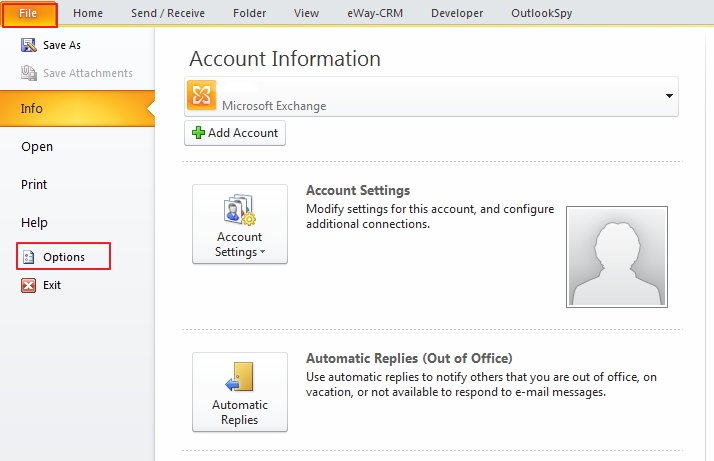Select Info in the sidebar
The image size is (714, 461).
(77, 108)
